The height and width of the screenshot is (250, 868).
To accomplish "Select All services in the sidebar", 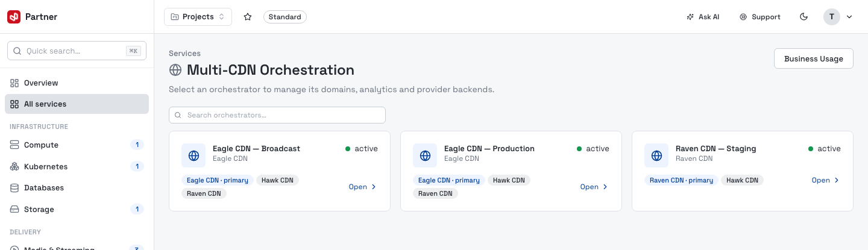I will tap(77, 104).
